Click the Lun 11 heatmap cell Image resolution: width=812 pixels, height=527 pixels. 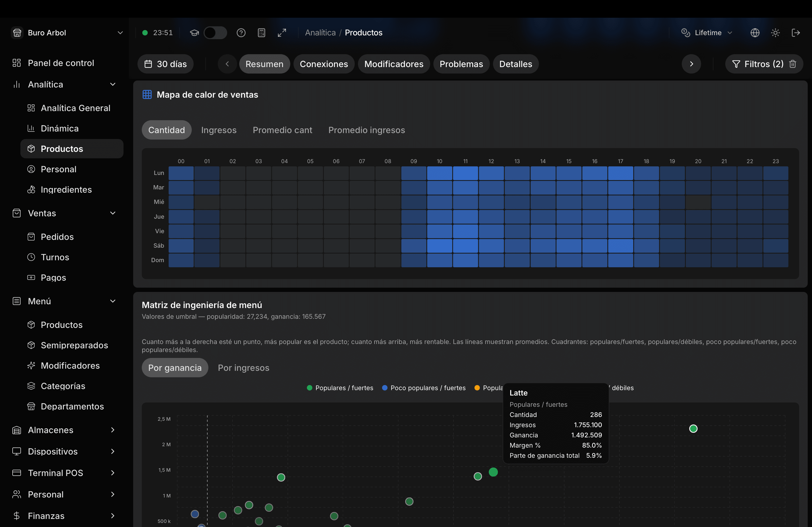(465, 173)
